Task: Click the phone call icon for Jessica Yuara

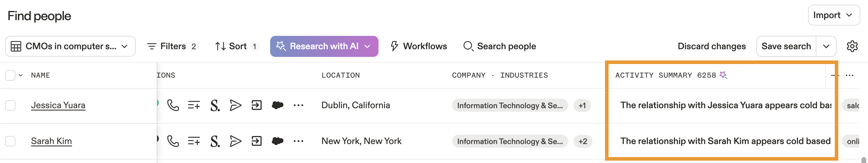Action: pyautogui.click(x=173, y=106)
